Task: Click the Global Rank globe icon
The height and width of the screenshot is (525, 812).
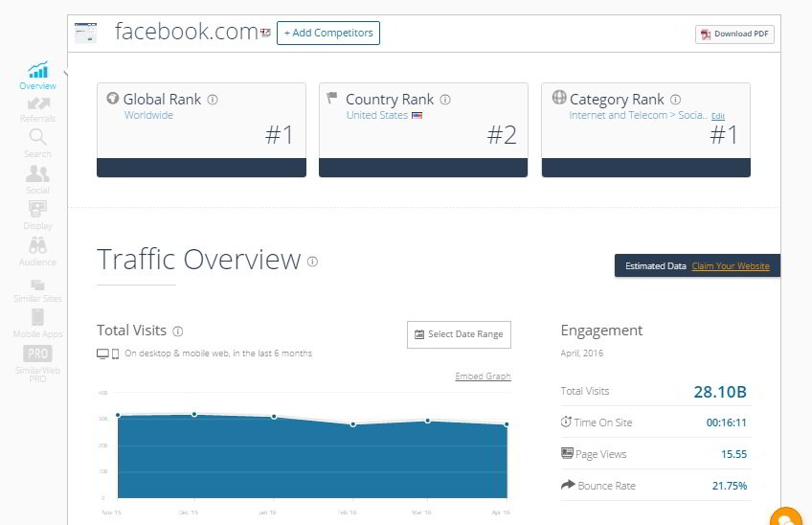Action: click(112, 98)
